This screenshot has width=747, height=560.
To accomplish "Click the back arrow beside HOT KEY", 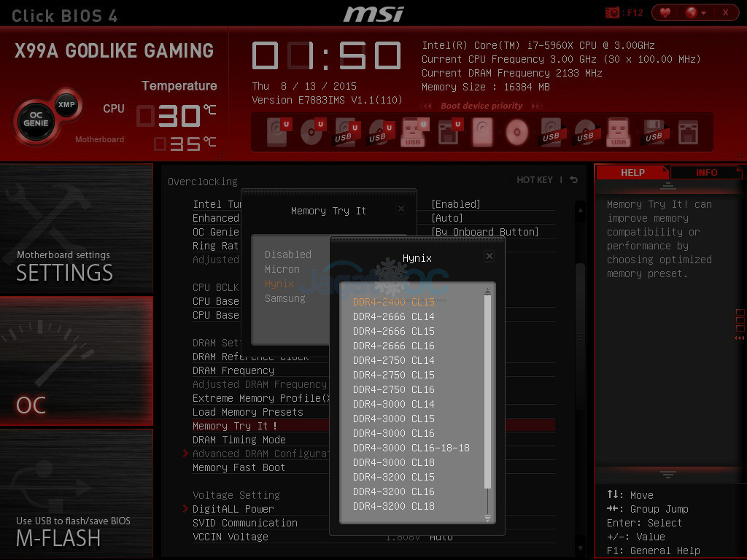I will click(574, 180).
